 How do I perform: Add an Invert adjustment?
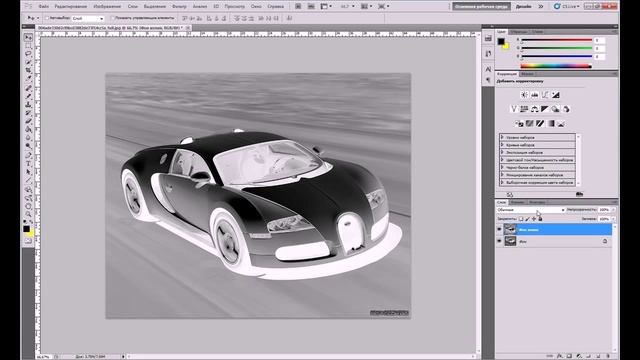point(519,123)
